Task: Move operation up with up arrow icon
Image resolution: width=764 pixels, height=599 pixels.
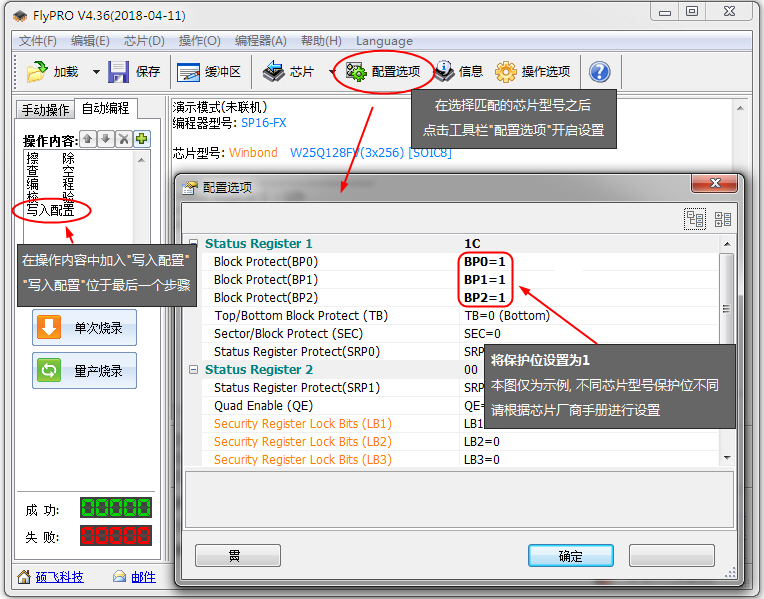Action: (88, 139)
